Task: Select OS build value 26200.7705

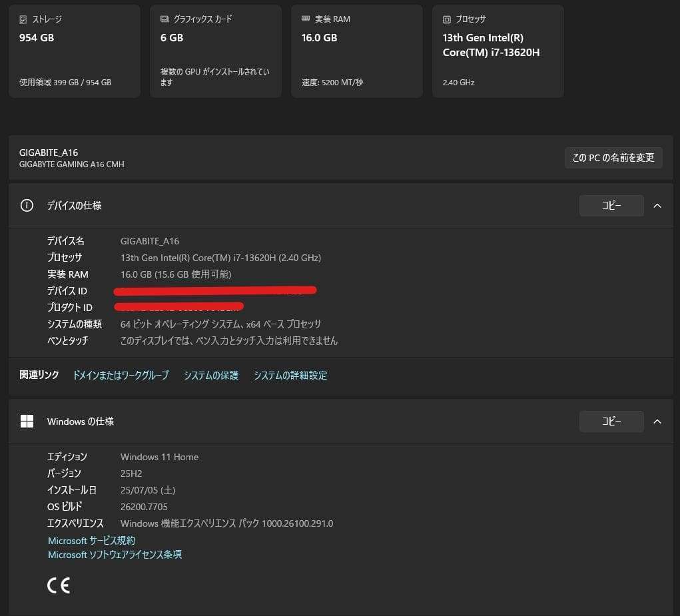Action: click(144, 507)
